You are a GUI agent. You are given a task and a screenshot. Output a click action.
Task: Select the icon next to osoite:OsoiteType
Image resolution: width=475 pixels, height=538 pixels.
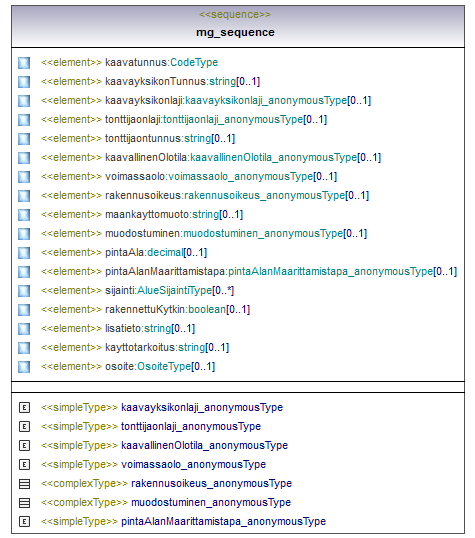point(24,367)
